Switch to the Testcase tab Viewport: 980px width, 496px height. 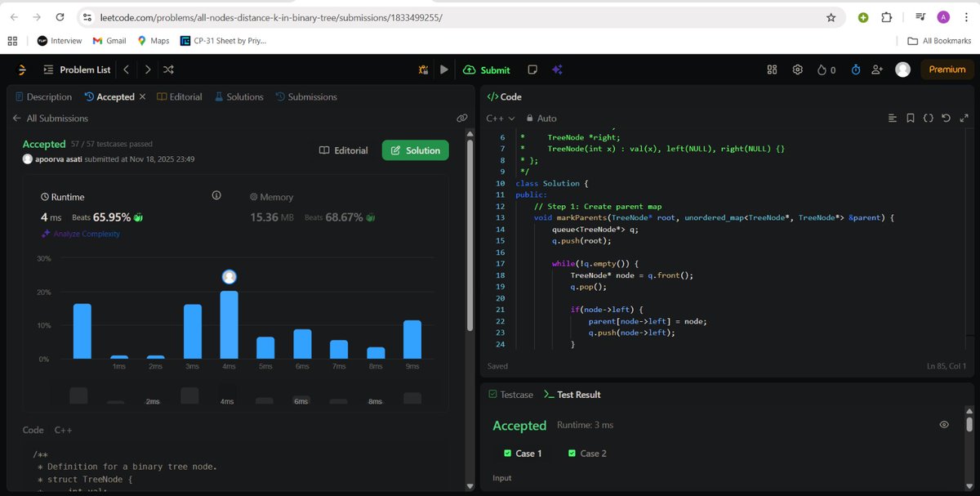[x=510, y=394]
